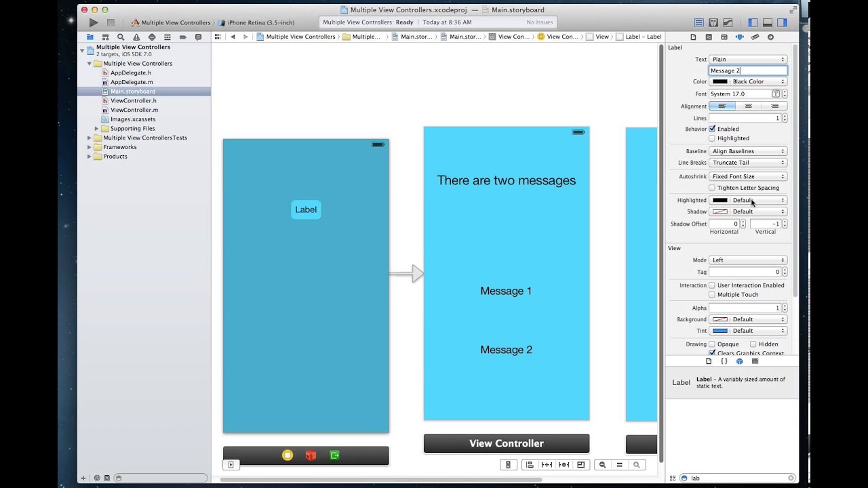Open the Baseline Align Baselines dropdown

coord(748,151)
